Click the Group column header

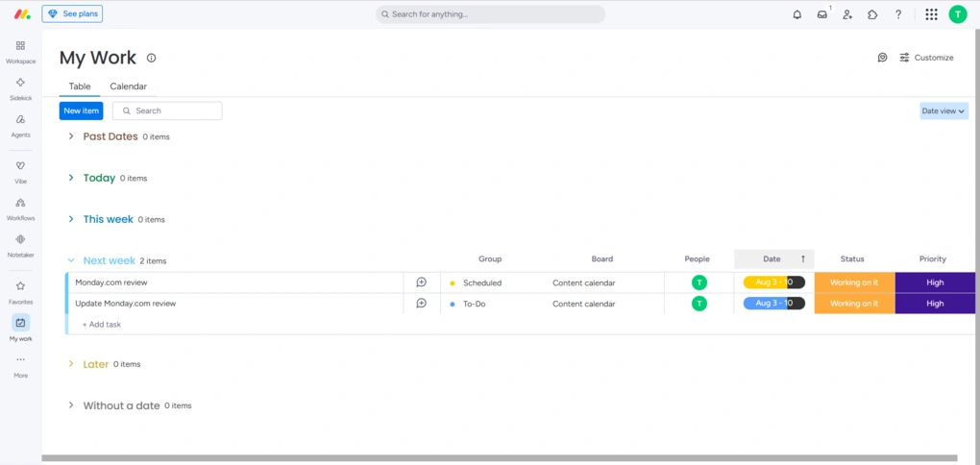(x=490, y=258)
